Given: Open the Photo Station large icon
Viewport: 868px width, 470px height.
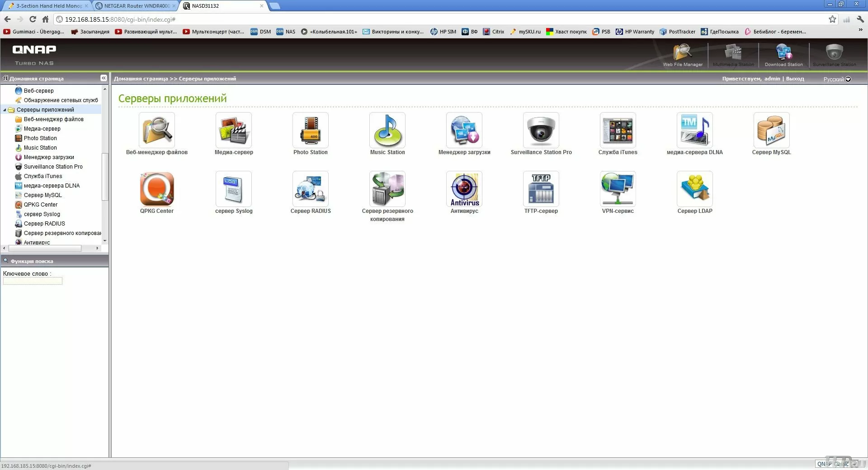Looking at the screenshot, I should coord(310,130).
